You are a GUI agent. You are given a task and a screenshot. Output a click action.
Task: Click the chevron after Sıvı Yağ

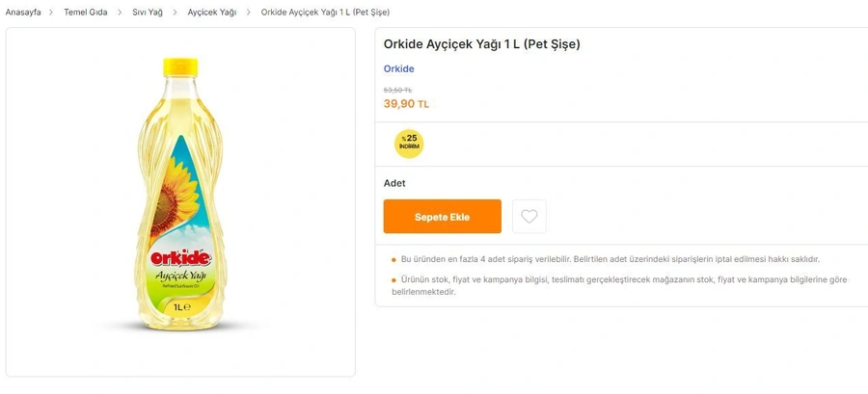(x=176, y=13)
